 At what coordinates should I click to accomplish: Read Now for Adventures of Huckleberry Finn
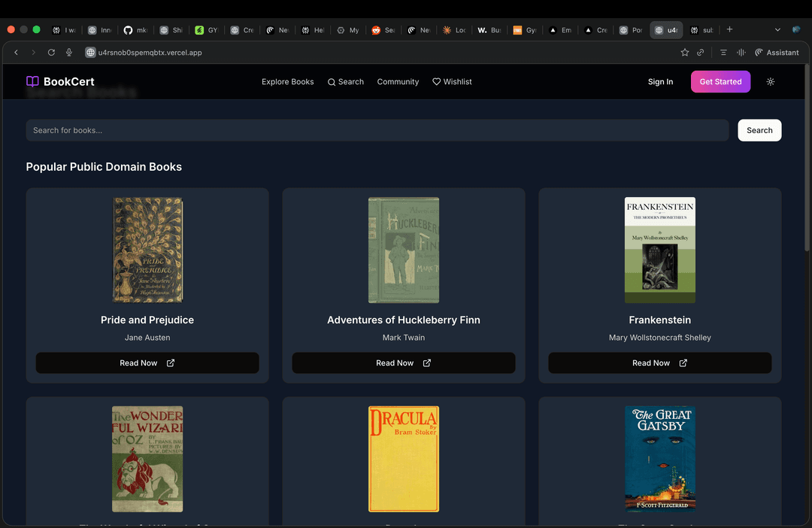coord(404,363)
